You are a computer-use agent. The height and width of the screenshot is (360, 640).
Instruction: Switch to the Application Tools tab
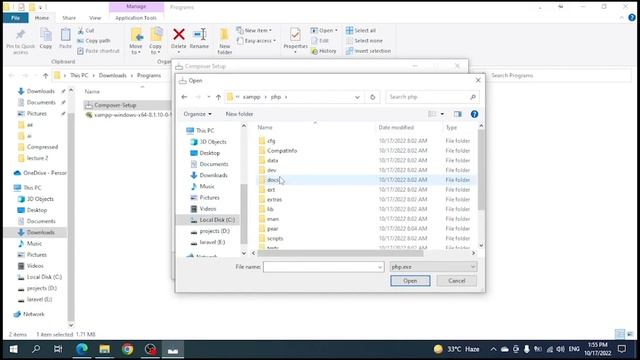click(x=136, y=18)
